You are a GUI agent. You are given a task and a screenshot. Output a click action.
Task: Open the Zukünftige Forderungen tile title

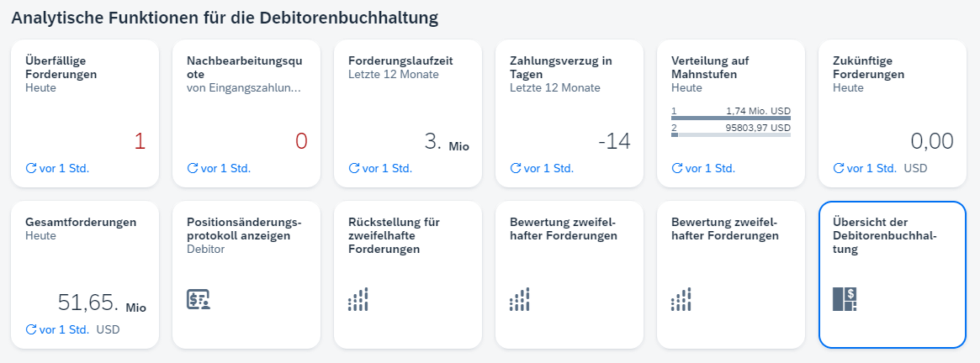(868, 67)
